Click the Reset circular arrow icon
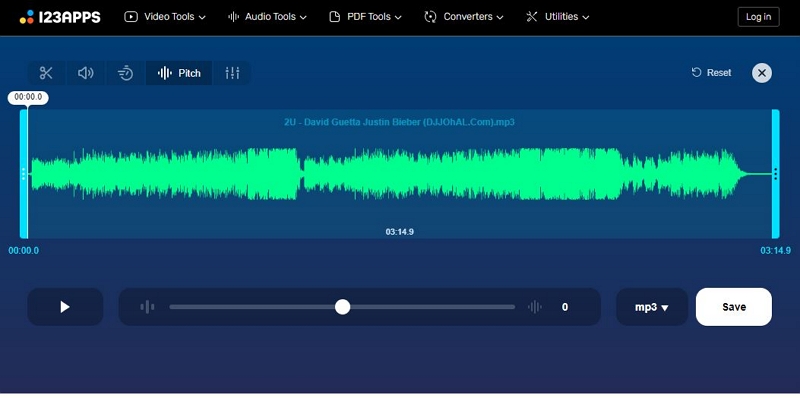 [x=696, y=72]
